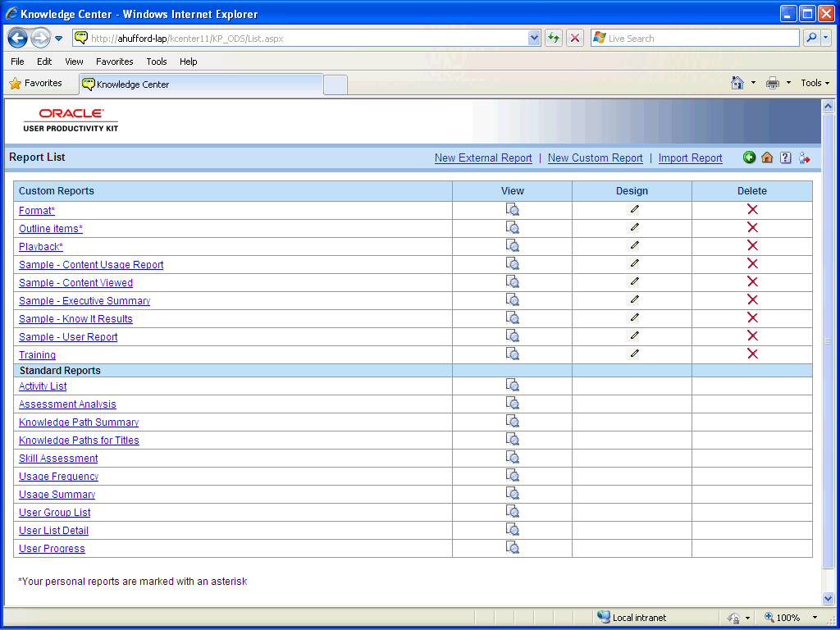The height and width of the screenshot is (630, 840).
Task: Open the Sample - Executive Summary report link
Action: [x=84, y=300]
